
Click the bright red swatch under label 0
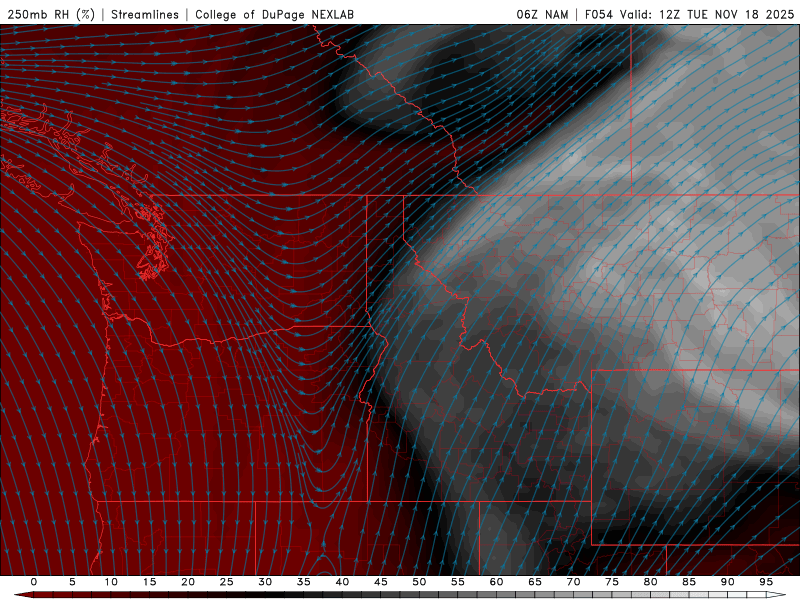click(x=43, y=595)
